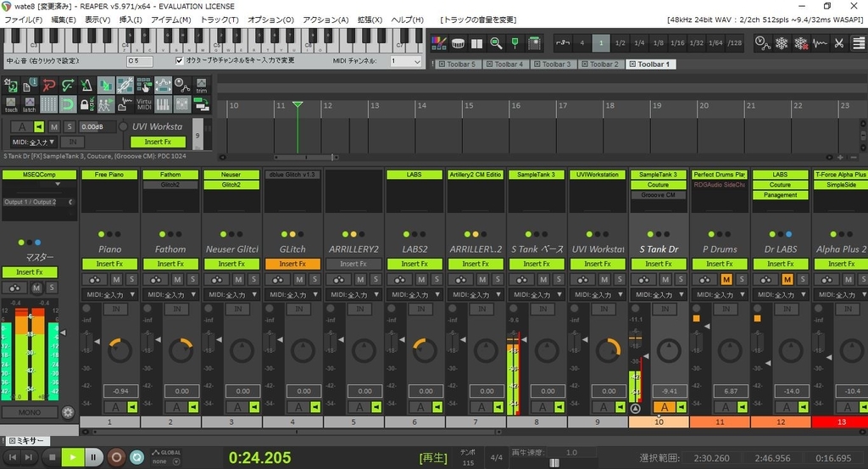Expand the MSEQComp master FX dropdown arrow
Image resolution: width=868 pixels, height=469 pixels.
point(58,184)
